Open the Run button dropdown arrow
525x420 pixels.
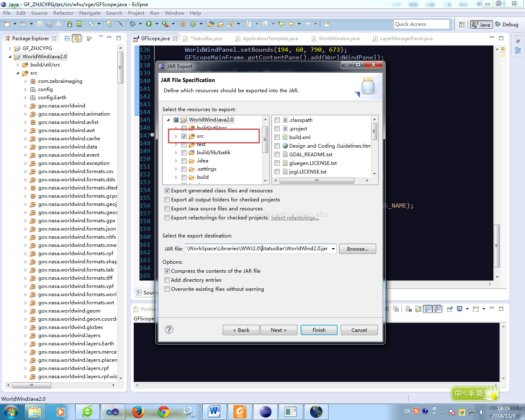157,24
